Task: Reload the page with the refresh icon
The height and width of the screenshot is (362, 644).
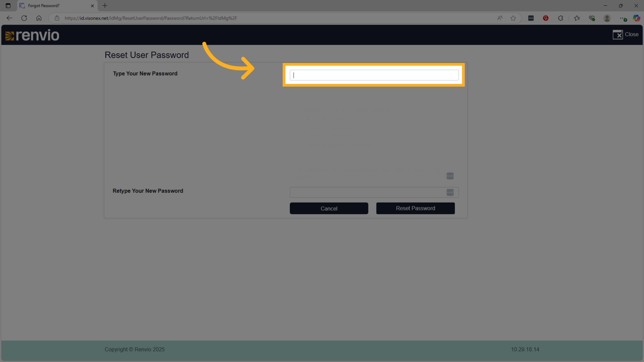Action: [24, 18]
